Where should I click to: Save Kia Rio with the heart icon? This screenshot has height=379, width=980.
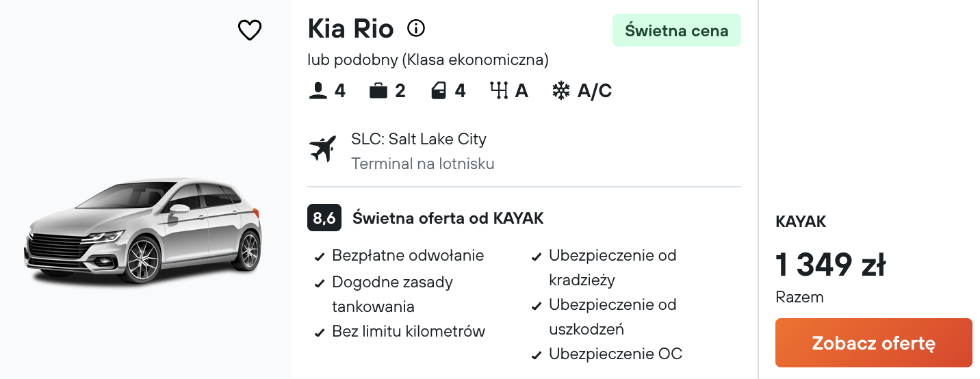[250, 30]
